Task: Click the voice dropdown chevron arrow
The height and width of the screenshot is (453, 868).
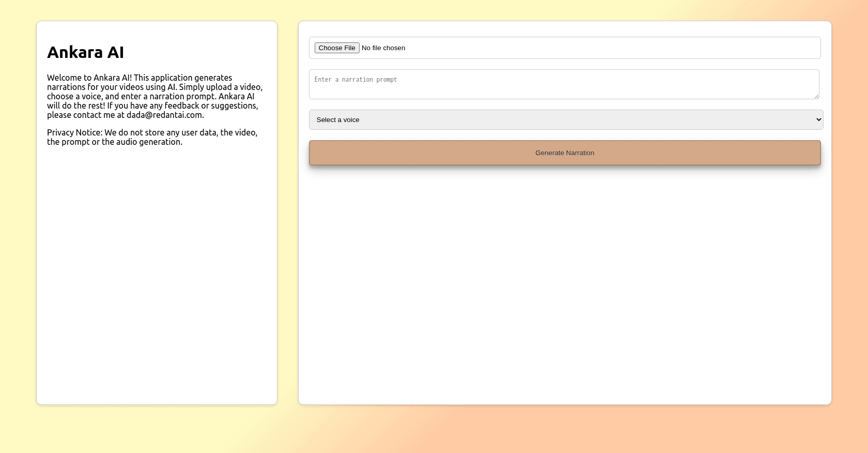Action: pyautogui.click(x=818, y=120)
